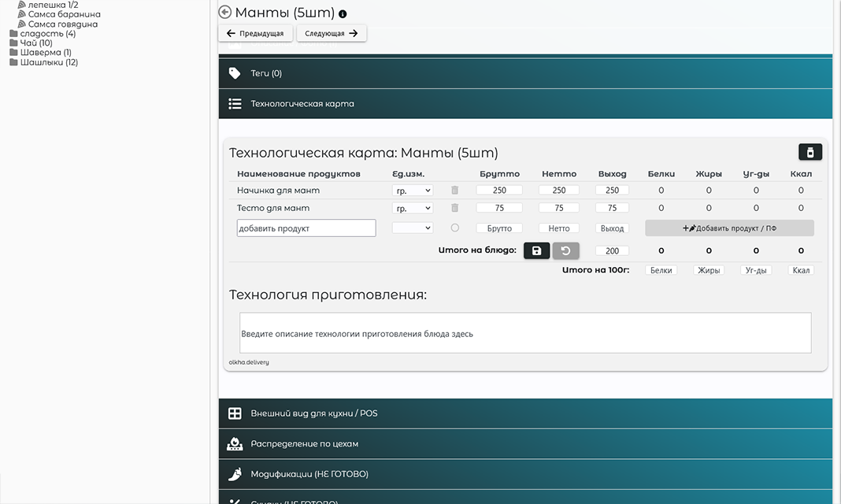Open unit dropdown for Начинка для мант
Image resolution: width=841 pixels, height=504 pixels.
[x=413, y=191]
